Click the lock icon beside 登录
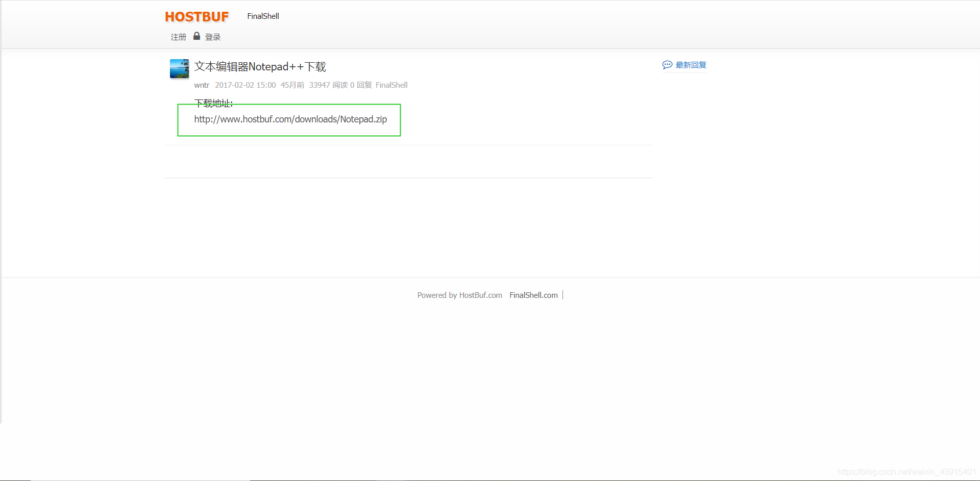This screenshot has width=980, height=481. point(197,36)
